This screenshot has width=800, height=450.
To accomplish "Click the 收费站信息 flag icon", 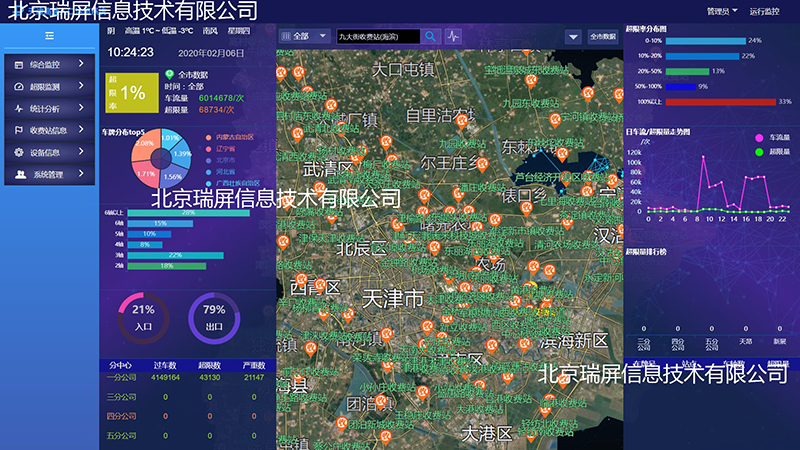I will [x=19, y=131].
